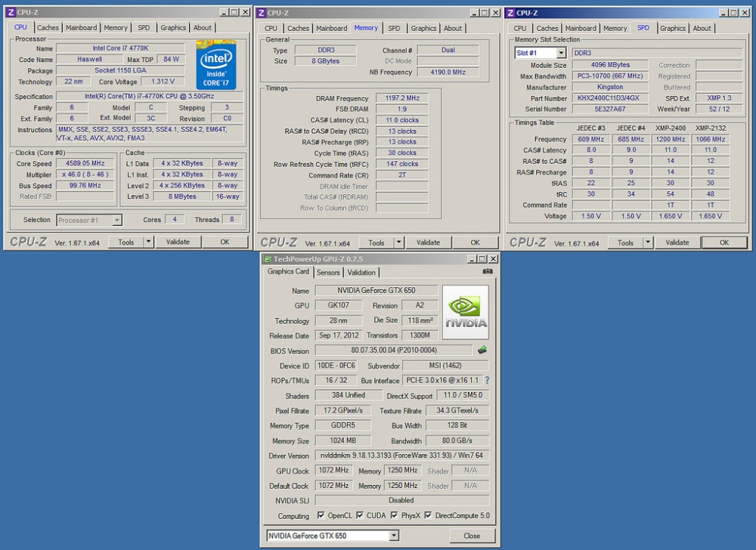Viewport: 756px width, 550px height.
Task: Toggle the DirectCompute 5.0 checkbox
Action: (x=428, y=515)
